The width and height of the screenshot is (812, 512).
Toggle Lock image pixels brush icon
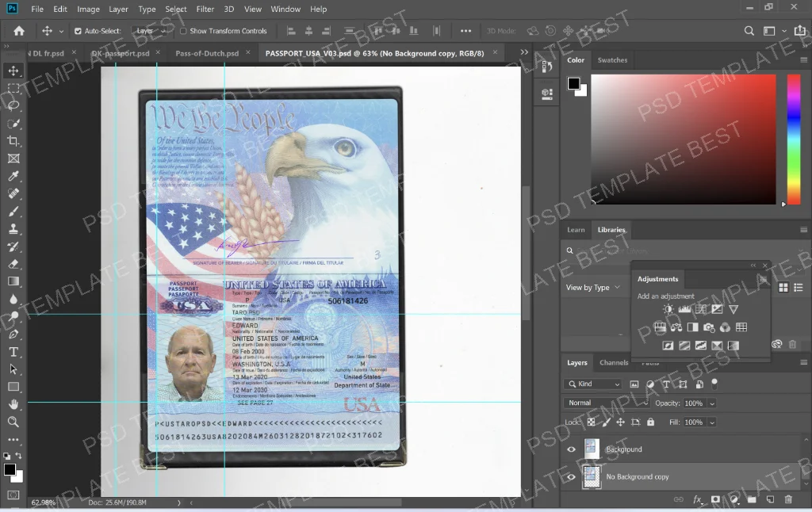tap(606, 422)
